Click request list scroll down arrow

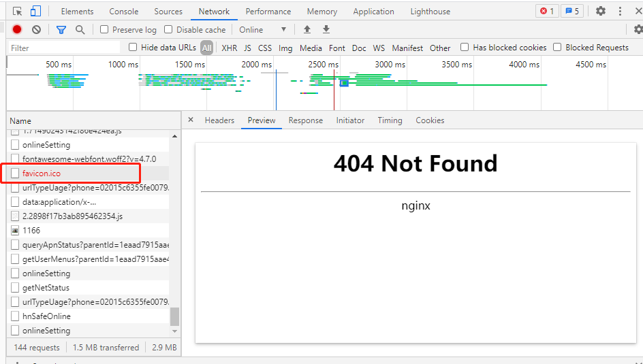(x=174, y=331)
